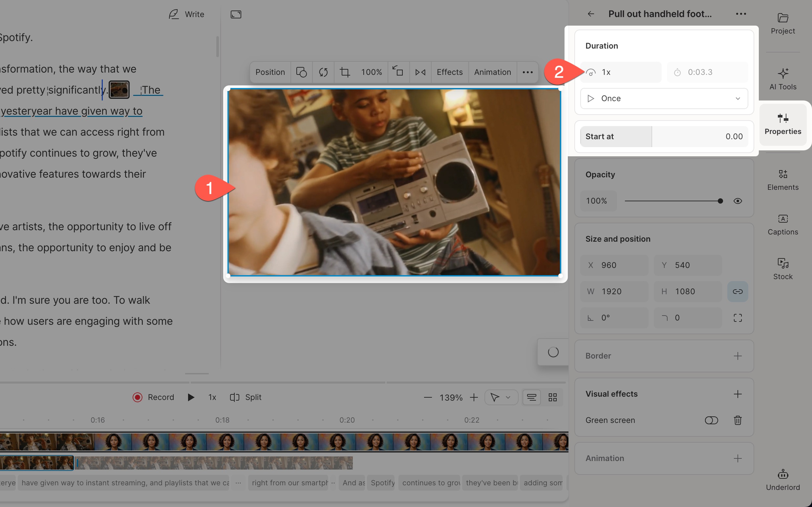Toggle the Green screen effect

[x=712, y=420]
